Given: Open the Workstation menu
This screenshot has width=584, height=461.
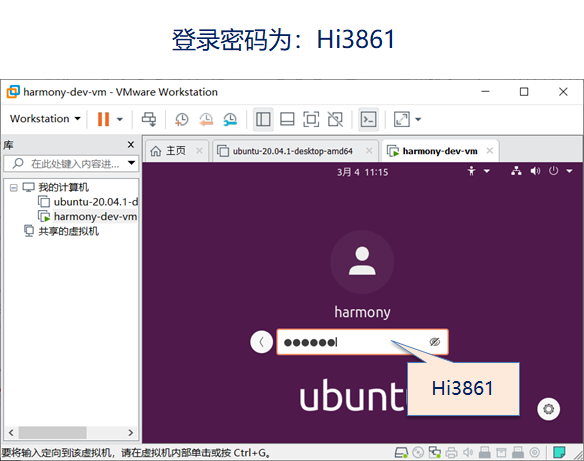Looking at the screenshot, I should (x=45, y=119).
